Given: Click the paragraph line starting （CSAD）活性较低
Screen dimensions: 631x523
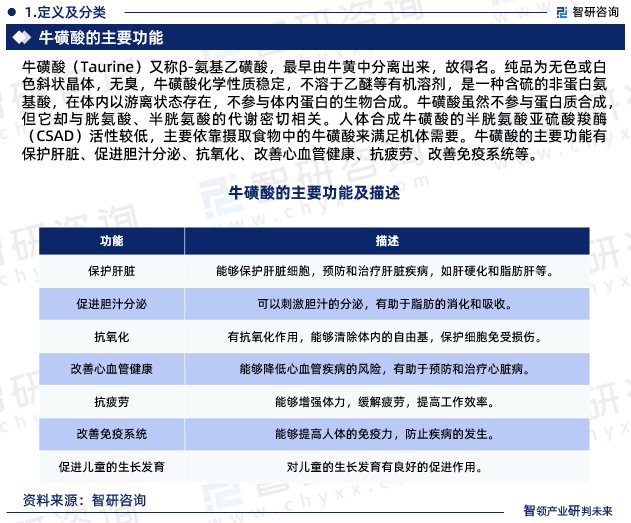Looking at the screenshot, I should [x=314, y=136].
